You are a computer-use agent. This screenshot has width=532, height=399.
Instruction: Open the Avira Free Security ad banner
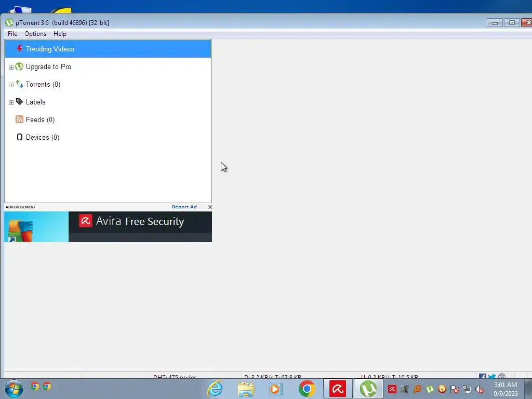[140, 227]
